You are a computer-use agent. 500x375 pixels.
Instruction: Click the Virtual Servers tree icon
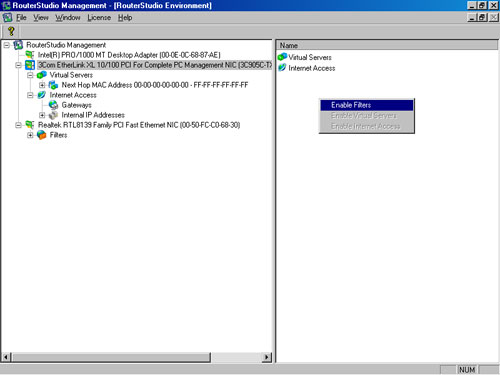(x=42, y=75)
